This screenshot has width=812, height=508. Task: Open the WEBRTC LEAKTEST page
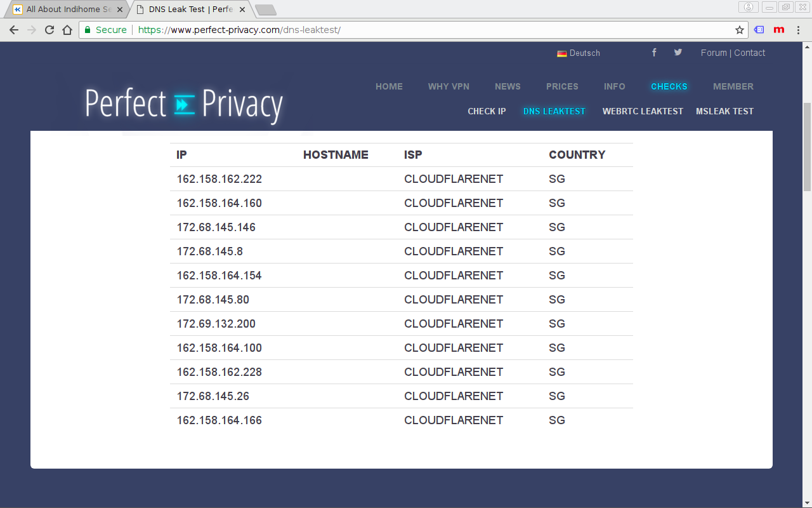[x=643, y=111]
